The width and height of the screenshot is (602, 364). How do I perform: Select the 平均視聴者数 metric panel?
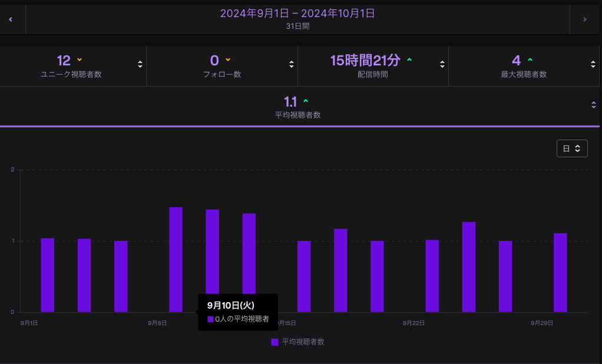tap(297, 107)
